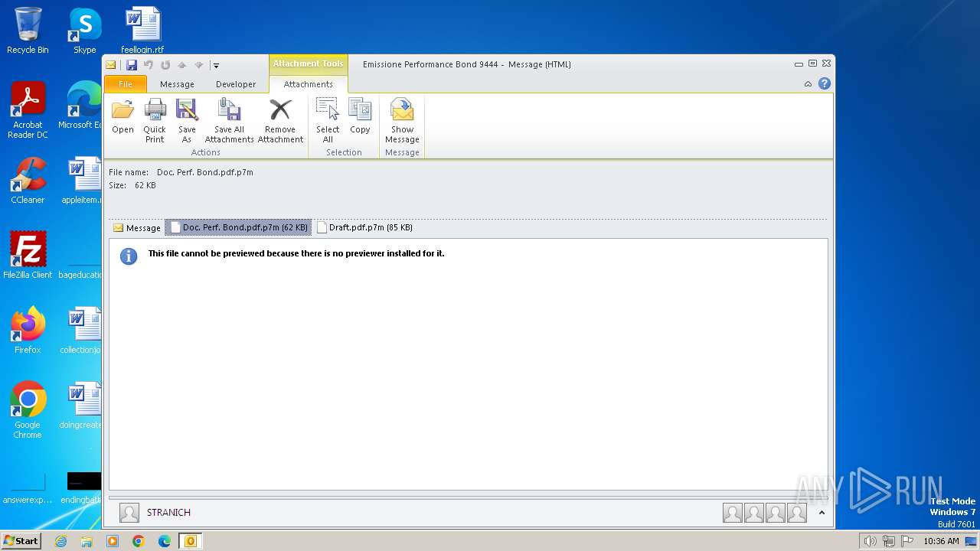Open the File tab

[x=126, y=84]
